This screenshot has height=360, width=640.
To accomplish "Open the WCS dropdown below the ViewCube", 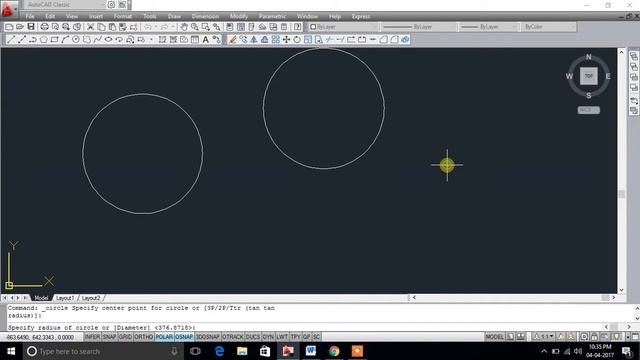I will pos(589,110).
